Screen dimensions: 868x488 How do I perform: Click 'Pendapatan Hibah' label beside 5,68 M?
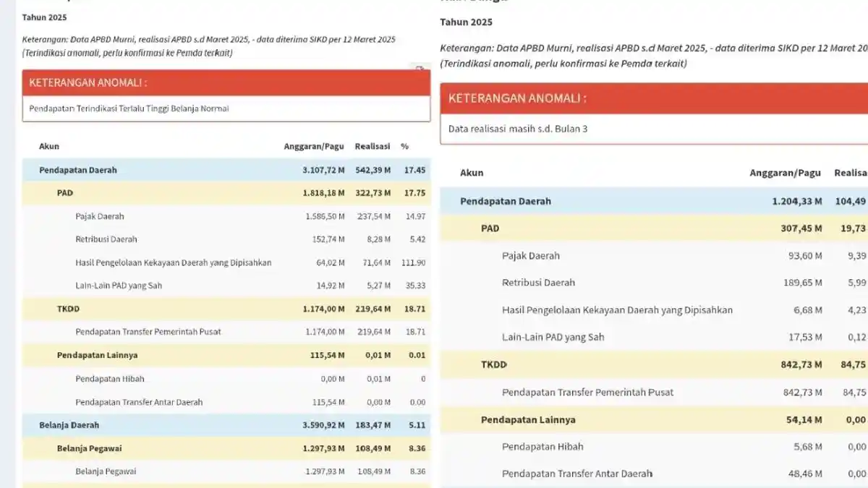tap(542, 447)
